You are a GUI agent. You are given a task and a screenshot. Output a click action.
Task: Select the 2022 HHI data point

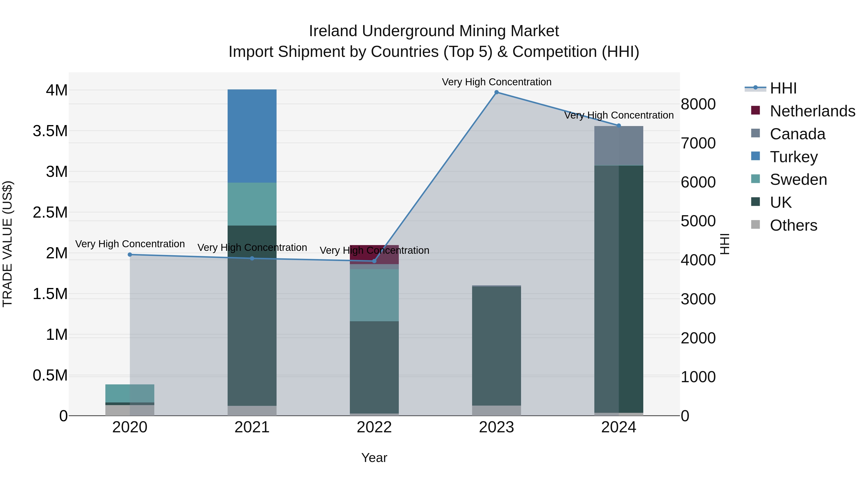coord(374,261)
